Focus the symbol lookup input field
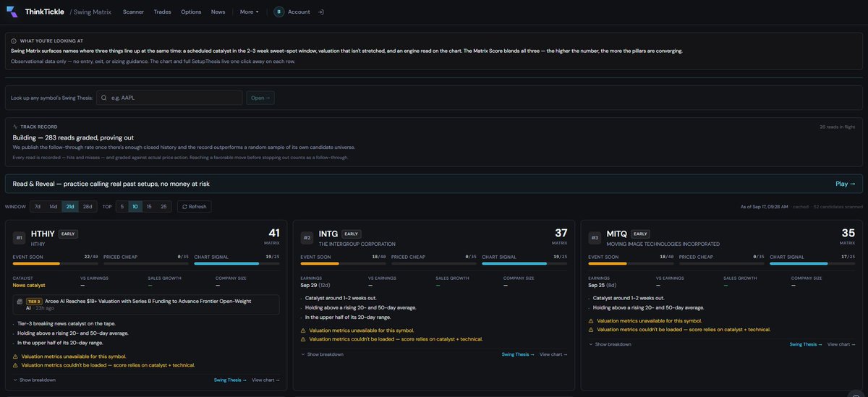868x397 pixels. click(169, 98)
